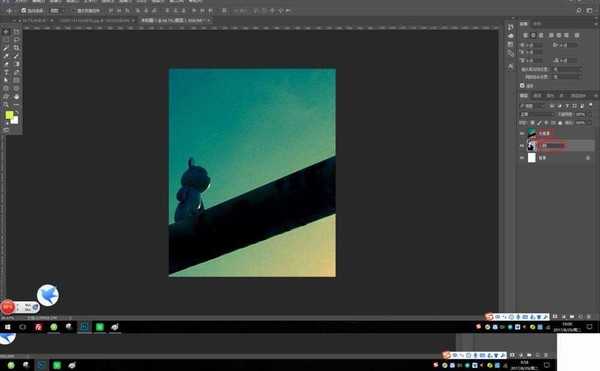Select the Horizontal Type tool
This screenshot has width=600, height=371.
6,72
